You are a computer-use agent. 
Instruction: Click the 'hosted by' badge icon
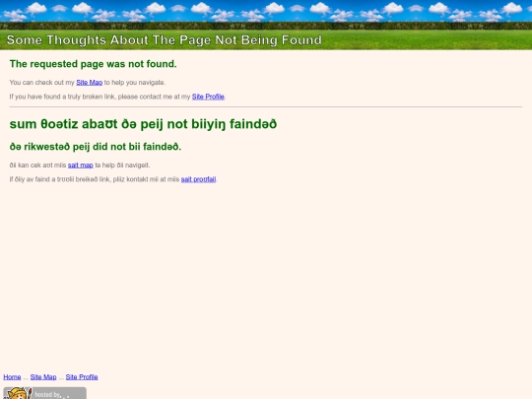tap(44, 393)
